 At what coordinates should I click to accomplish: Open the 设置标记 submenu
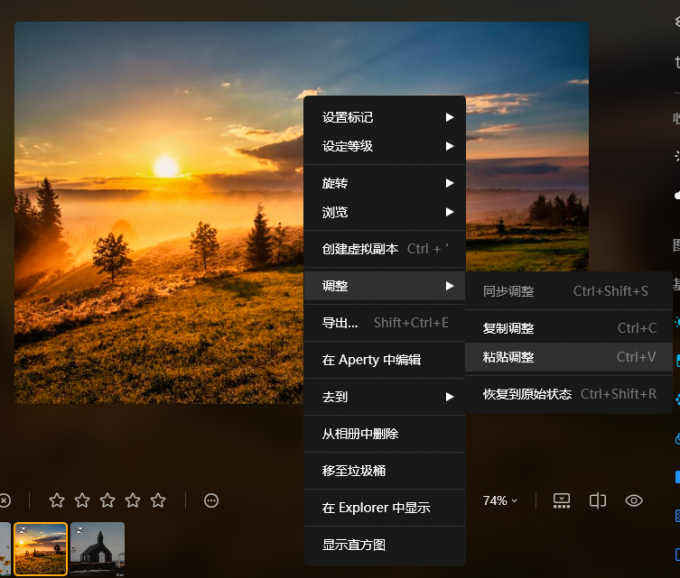[x=385, y=117]
